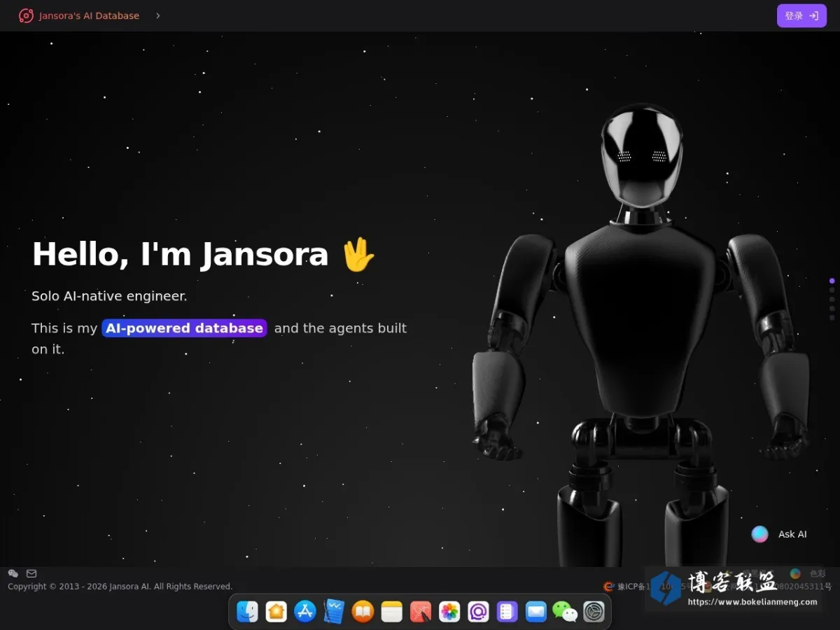Click the Jansora logo icon in header
The height and width of the screenshot is (630, 840).
coord(26,15)
